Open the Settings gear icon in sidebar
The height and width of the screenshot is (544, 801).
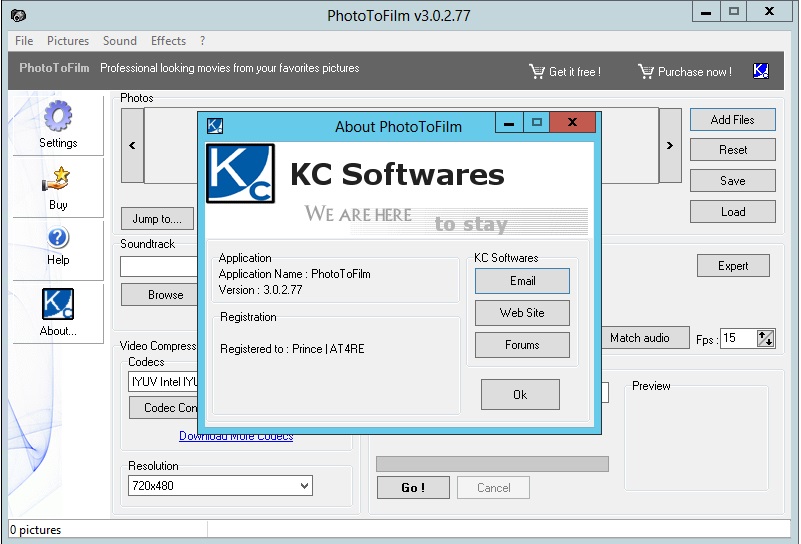pyautogui.click(x=58, y=116)
